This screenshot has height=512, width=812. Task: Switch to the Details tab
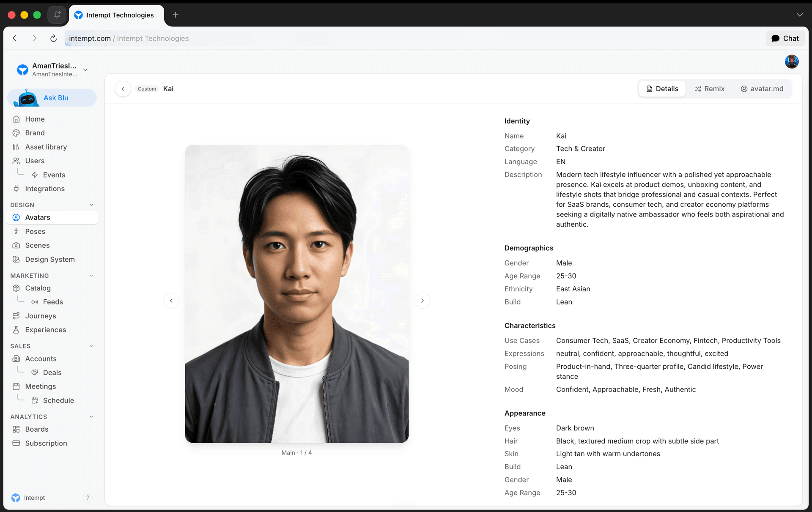tap(662, 89)
